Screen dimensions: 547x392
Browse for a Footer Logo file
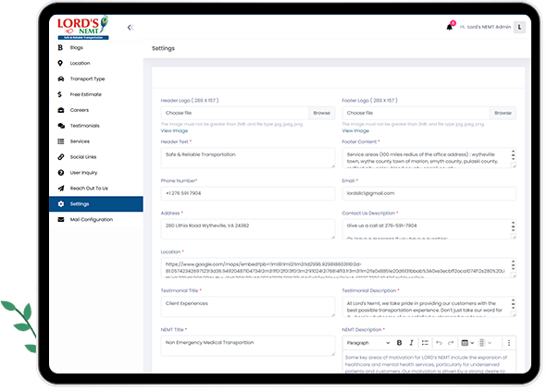click(503, 113)
